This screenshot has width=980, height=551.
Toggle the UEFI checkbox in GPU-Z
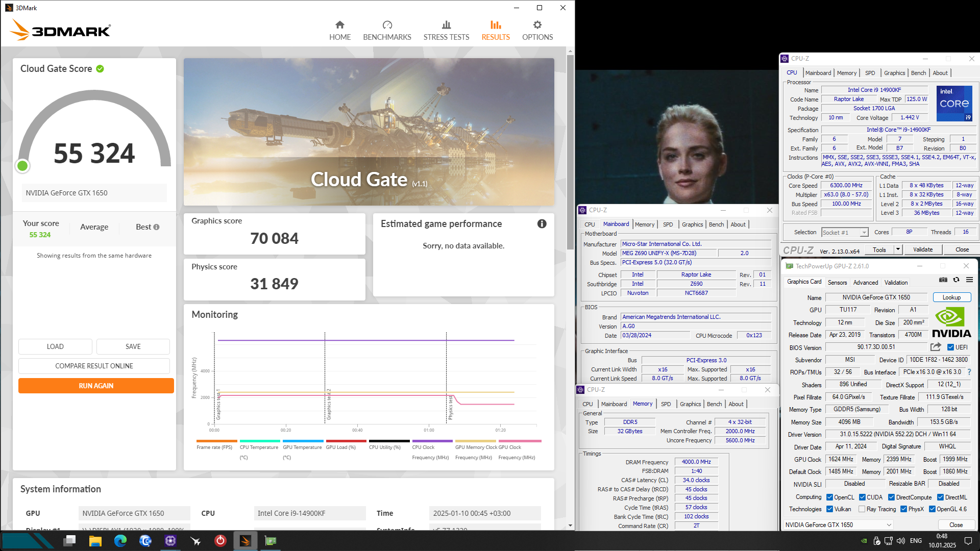click(950, 347)
